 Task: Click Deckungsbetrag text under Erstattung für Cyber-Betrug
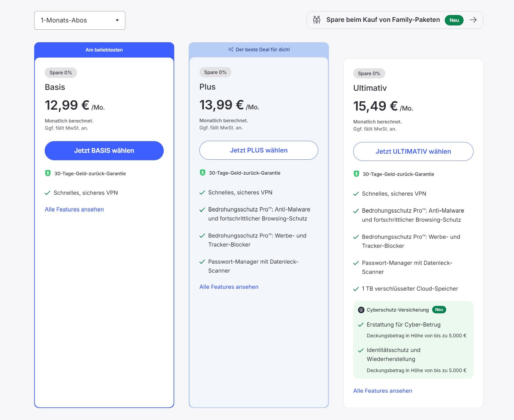pyautogui.click(x=417, y=336)
